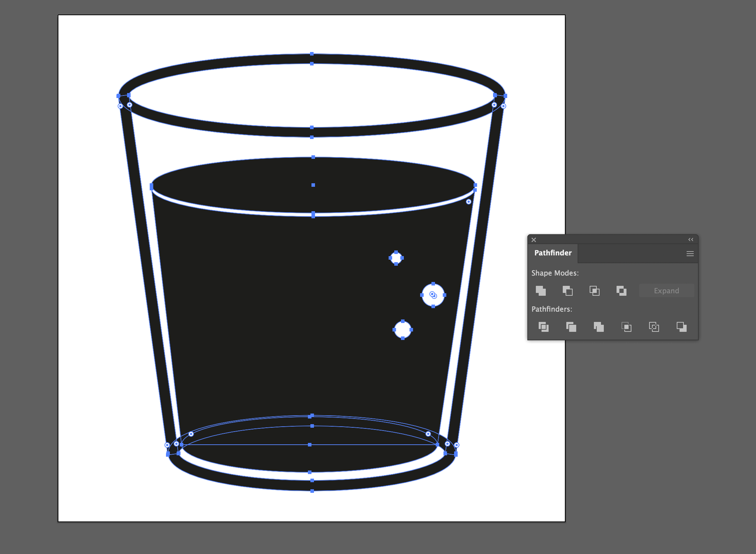
Task: Open the Pathfinder panel options menu
Action: point(690,254)
